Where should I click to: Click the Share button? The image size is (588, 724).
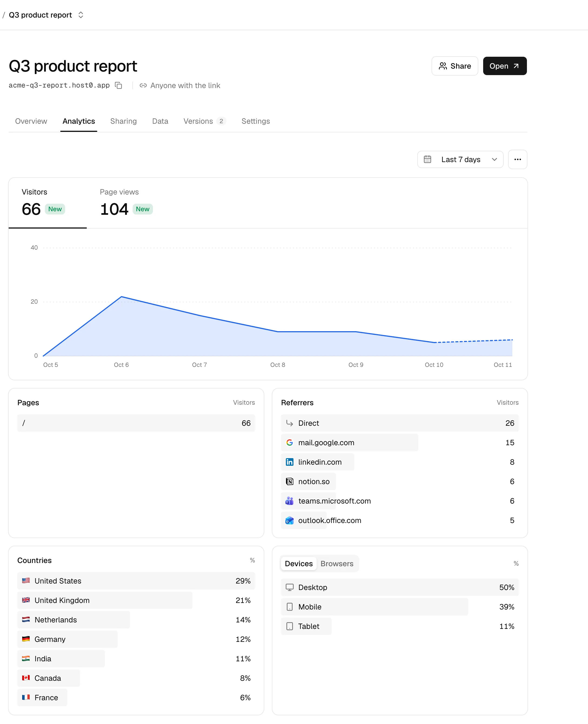[455, 66]
